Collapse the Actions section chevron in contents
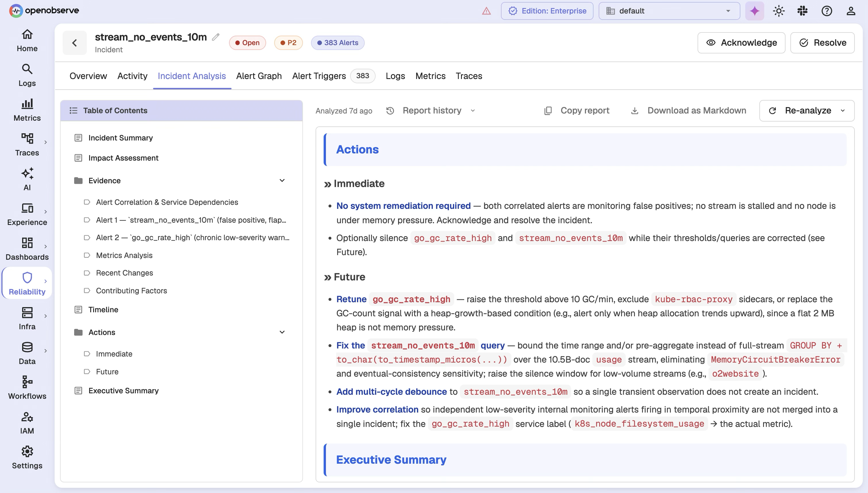The width and height of the screenshot is (868, 493). (282, 332)
